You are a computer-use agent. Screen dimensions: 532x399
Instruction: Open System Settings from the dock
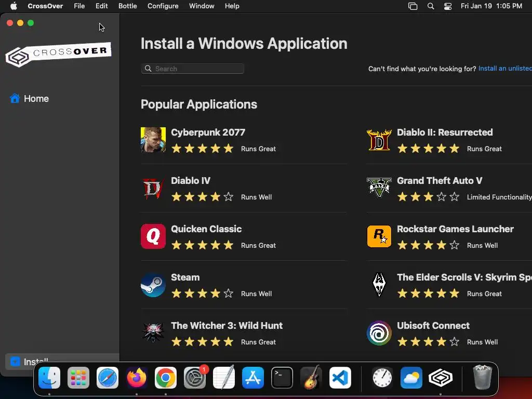[195, 378]
